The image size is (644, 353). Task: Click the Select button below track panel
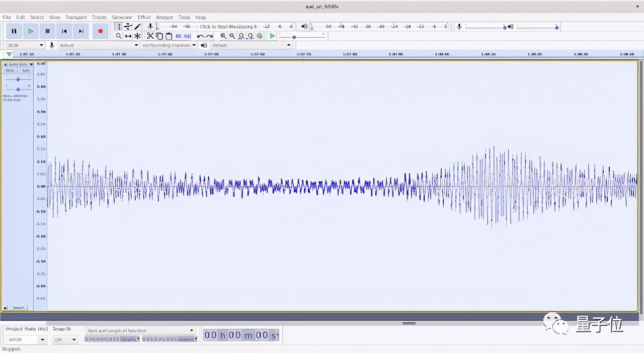18,308
